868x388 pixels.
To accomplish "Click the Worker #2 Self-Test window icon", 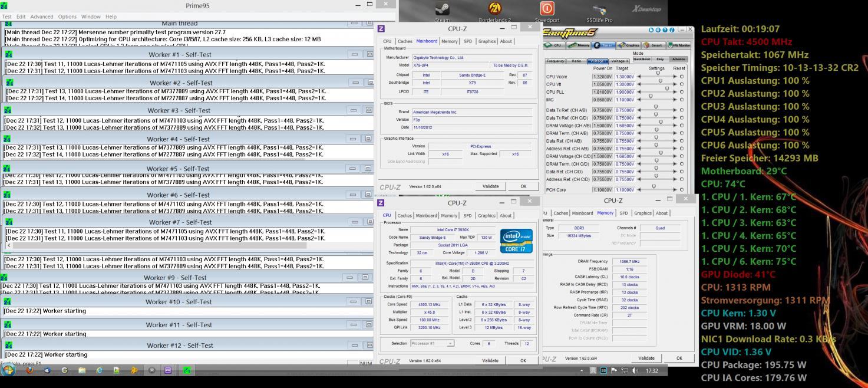I will coord(9,83).
